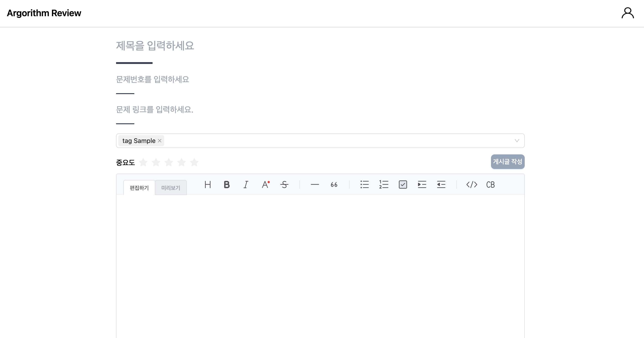Apply strikethrough formatting
The height and width of the screenshot is (338, 644).
(284, 185)
